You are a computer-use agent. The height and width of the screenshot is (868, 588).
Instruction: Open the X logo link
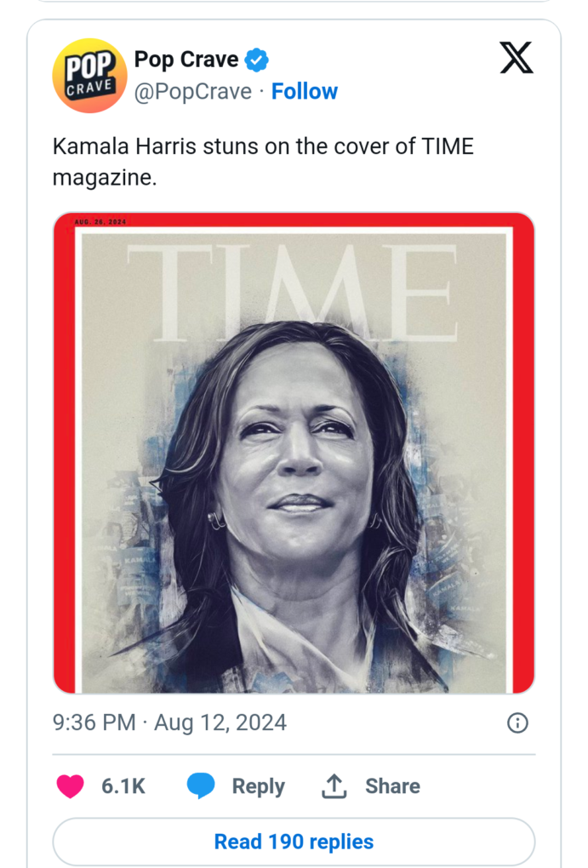pos(516,59)
